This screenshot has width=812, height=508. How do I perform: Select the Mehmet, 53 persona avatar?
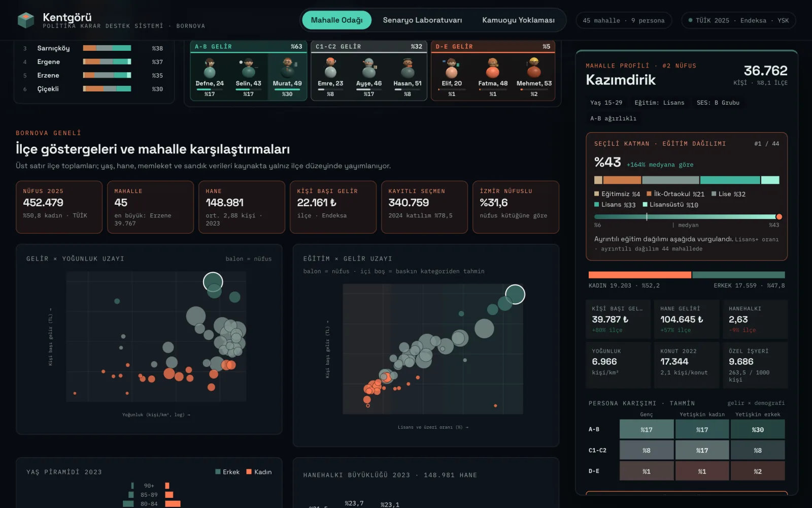(534, 68)
